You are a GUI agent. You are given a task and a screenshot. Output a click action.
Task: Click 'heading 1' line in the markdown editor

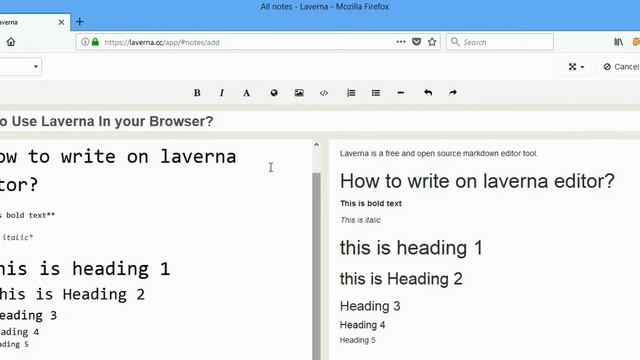(x=84, y=269)
